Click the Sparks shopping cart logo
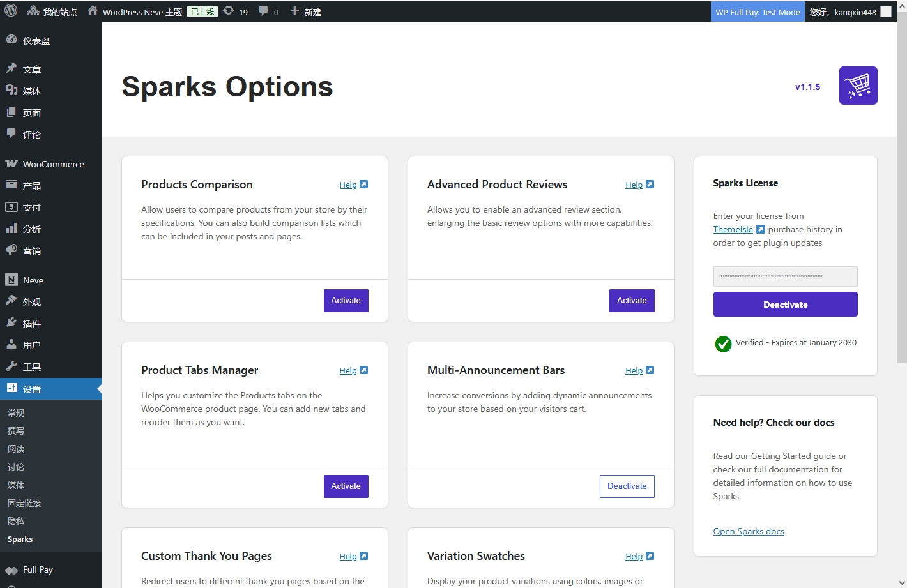907x588 pixels. coord(858,86)
